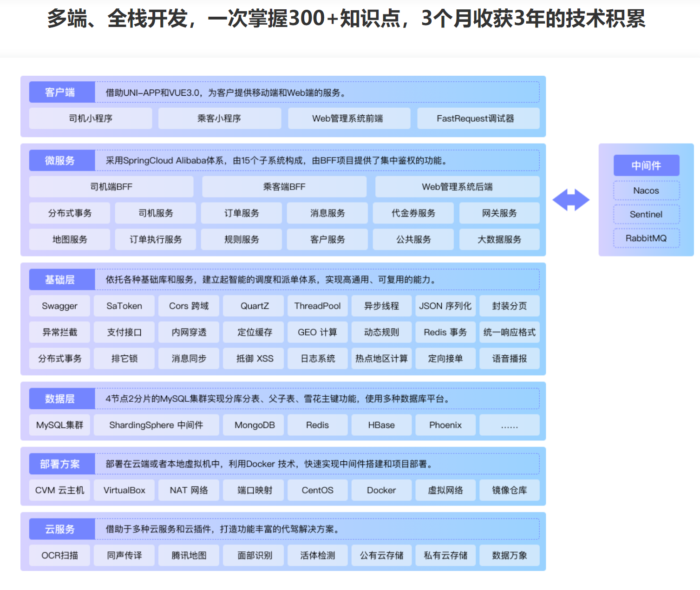Click the 地图服务 box
700x590 pixels.
point(70,239)
